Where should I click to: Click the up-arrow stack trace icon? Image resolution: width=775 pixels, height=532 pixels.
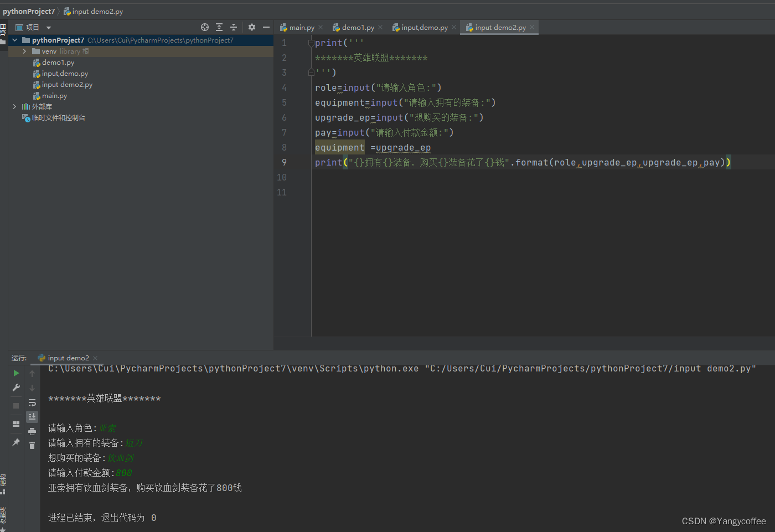tap(32, 374)
